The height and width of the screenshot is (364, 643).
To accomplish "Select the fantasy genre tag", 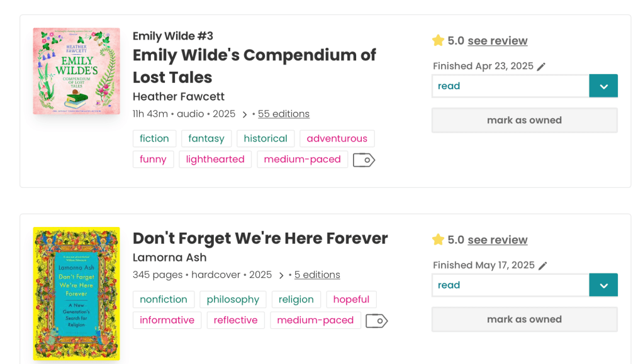I will point(206,138).
